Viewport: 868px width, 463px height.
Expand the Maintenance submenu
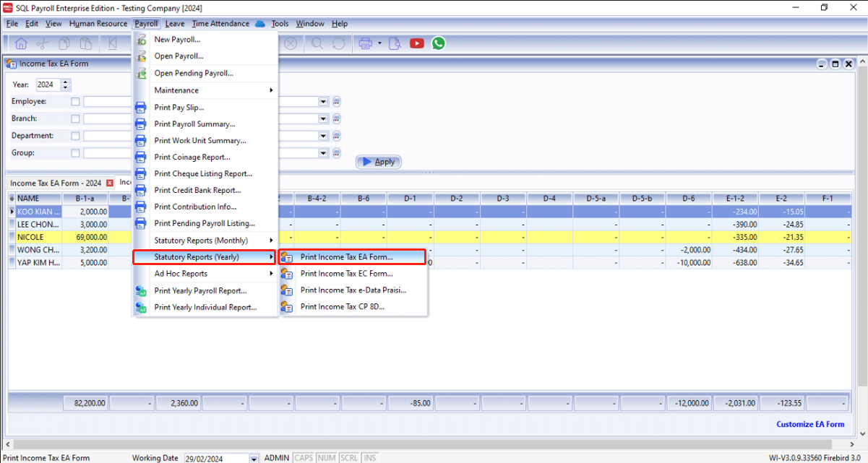point(213,90)
